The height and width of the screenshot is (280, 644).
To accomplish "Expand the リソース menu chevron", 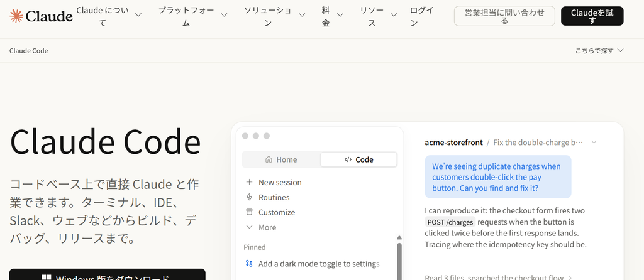I will (394, 15).
